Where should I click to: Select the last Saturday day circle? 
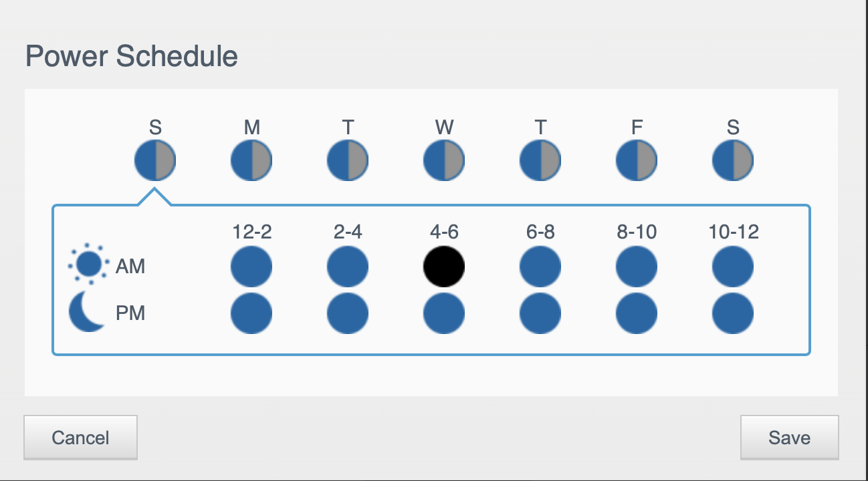(x=733, y=162)
